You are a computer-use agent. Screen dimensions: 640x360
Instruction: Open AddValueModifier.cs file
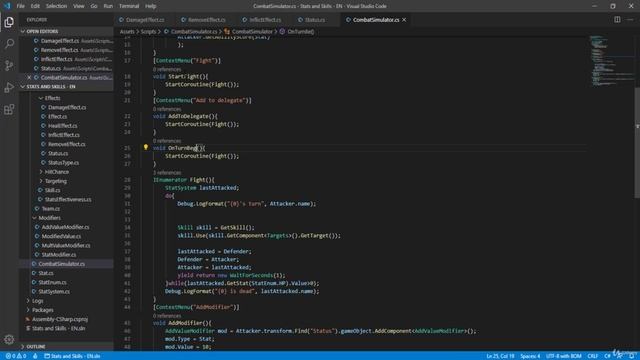pos(65,227)
